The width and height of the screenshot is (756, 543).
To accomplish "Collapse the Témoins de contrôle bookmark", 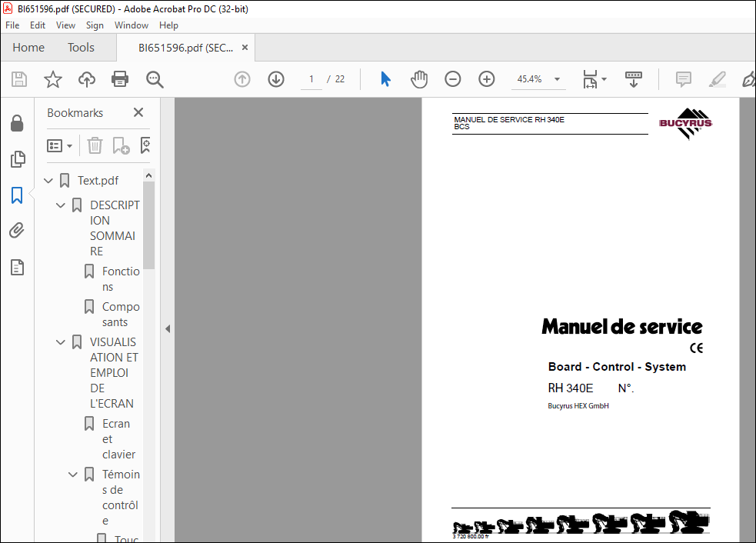I will click(73, 475).
